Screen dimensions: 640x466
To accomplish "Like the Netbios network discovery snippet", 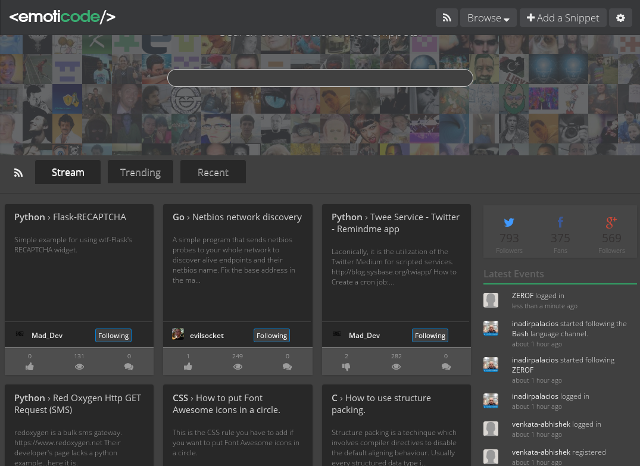I will click(x=188, y=366).
